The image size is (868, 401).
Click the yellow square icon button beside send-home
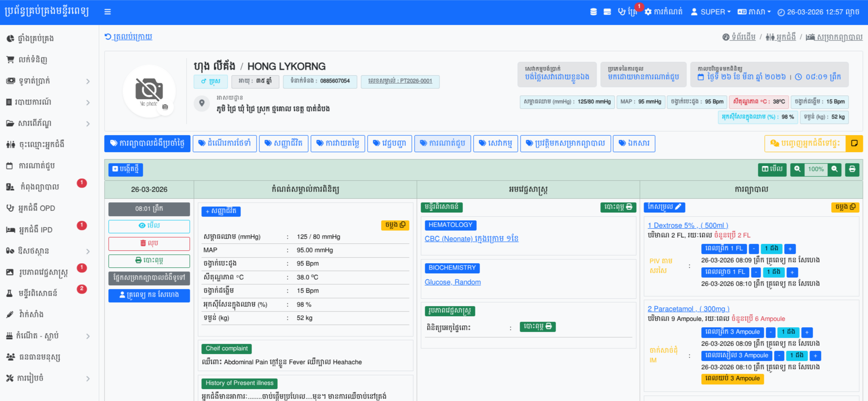(854, 143)
